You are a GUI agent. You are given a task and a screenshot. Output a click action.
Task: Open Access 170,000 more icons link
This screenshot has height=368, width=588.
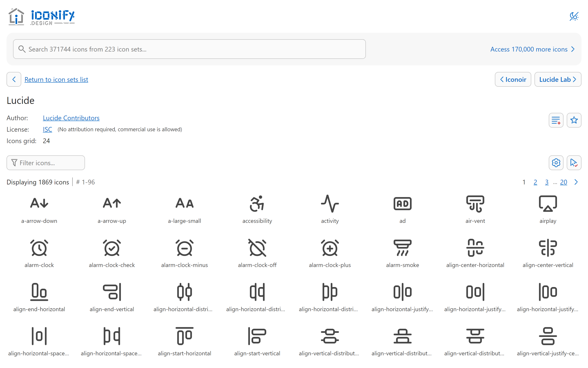533,49
